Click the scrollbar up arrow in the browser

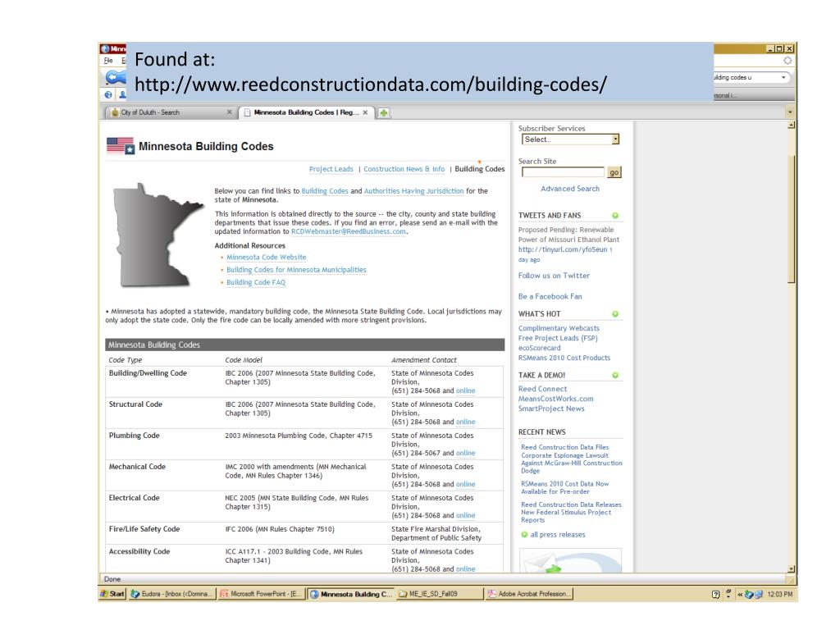pos(792,126)
